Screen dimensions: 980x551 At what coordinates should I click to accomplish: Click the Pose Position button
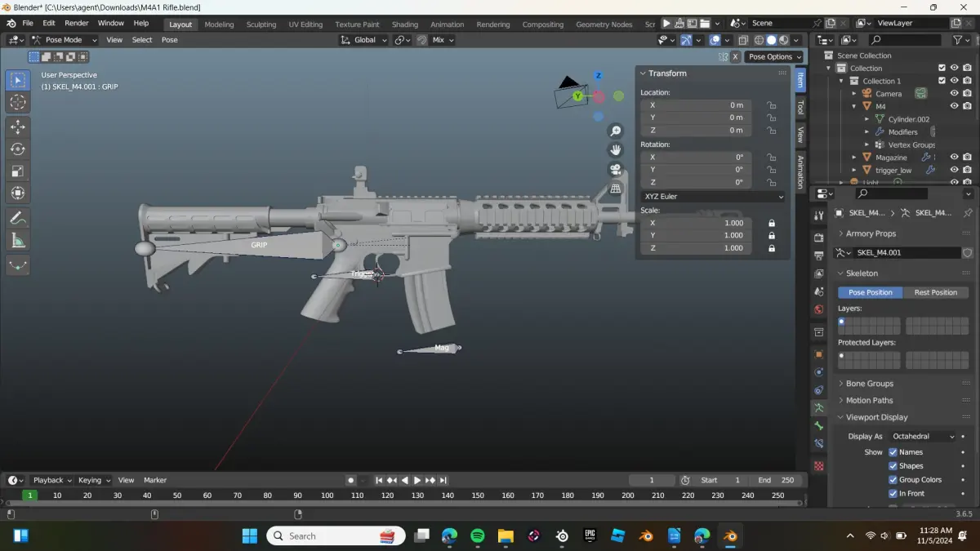pyautogui.click(x=871, y=292)
